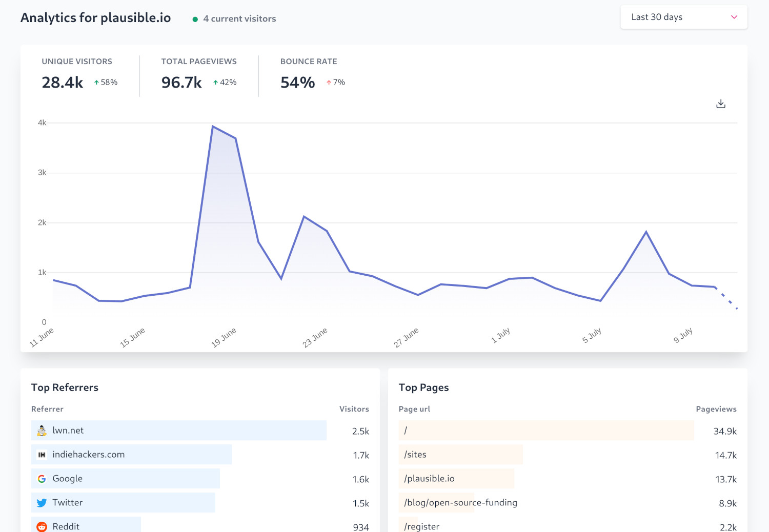Click the 4k y-axis label

[42, 122]
